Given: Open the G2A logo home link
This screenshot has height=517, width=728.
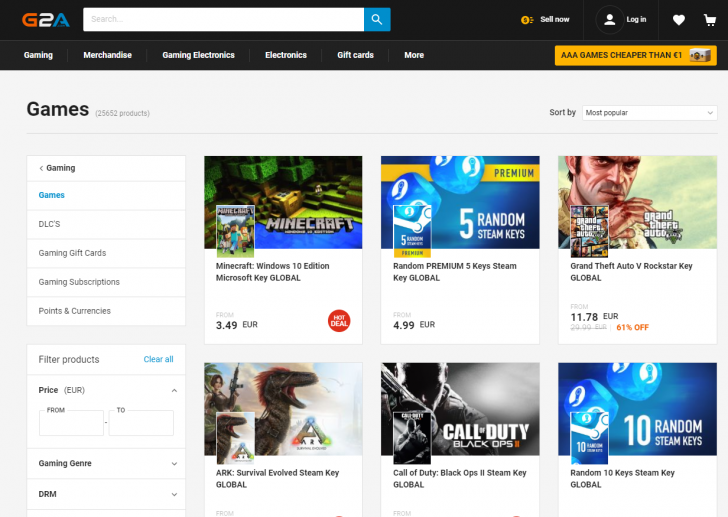Looking at the screenshot, I should click(46, 19).
